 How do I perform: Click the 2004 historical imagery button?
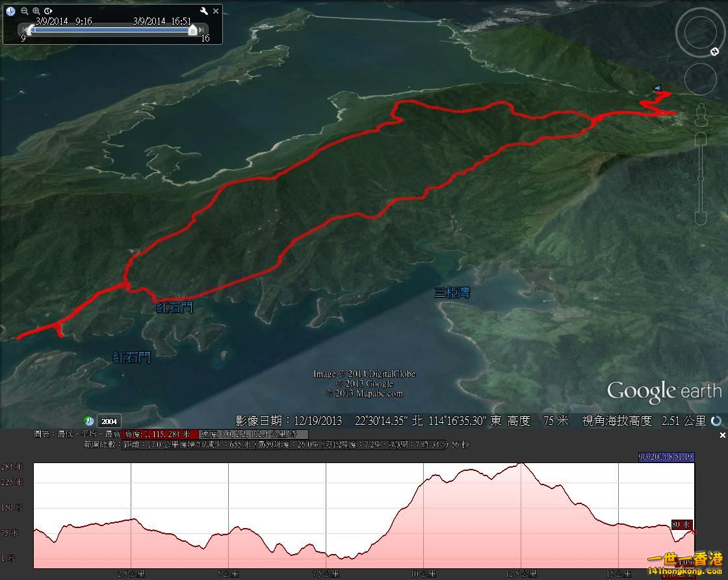coord(109,422)
